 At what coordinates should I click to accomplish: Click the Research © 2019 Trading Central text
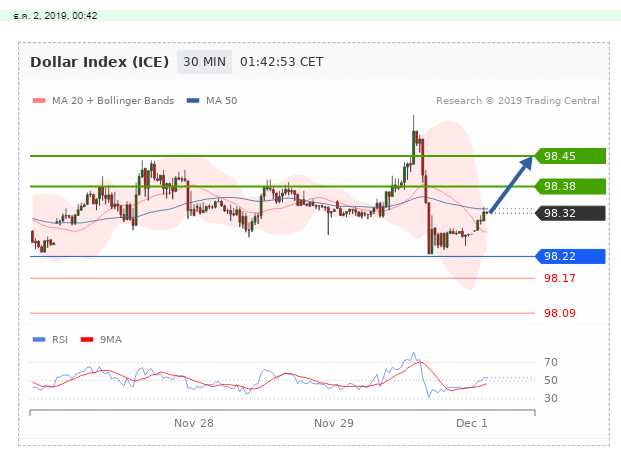click(518, 101)
